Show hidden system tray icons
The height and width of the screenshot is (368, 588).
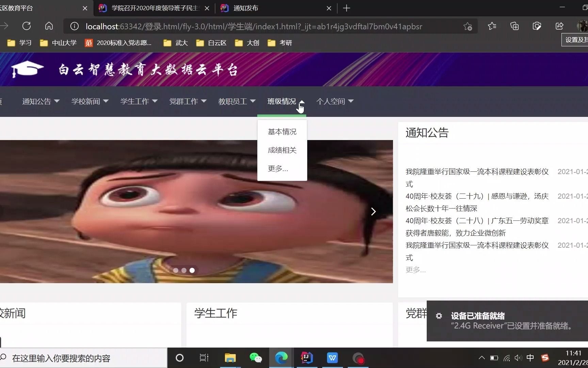(481, 358)
